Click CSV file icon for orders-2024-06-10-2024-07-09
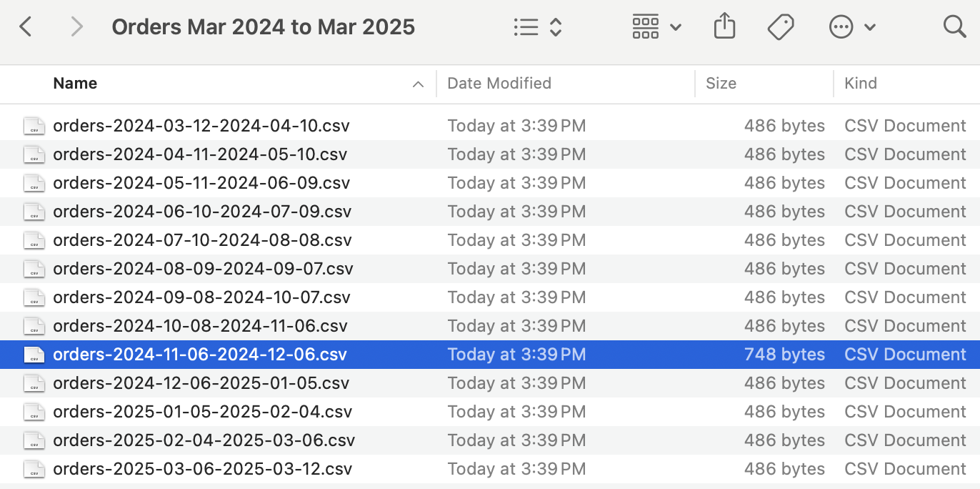This screenshot has width=980, height=489. point(34,212)
